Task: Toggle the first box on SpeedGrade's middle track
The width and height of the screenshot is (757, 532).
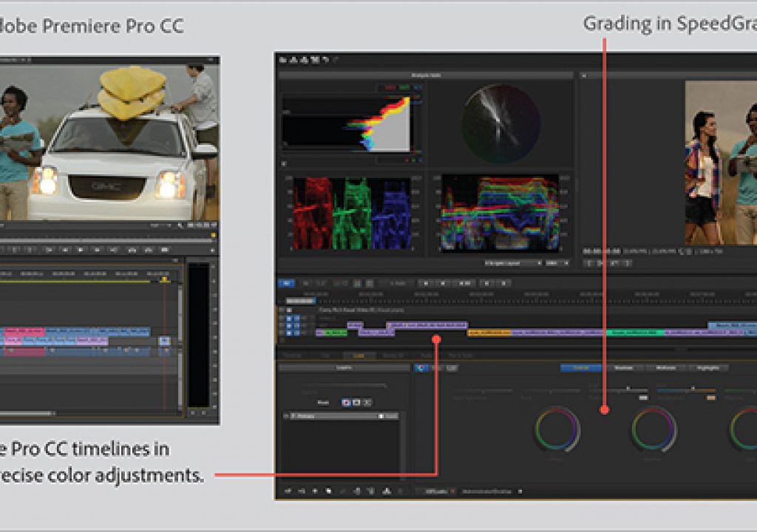Action: pyautogui.click(x=289, y=325)
